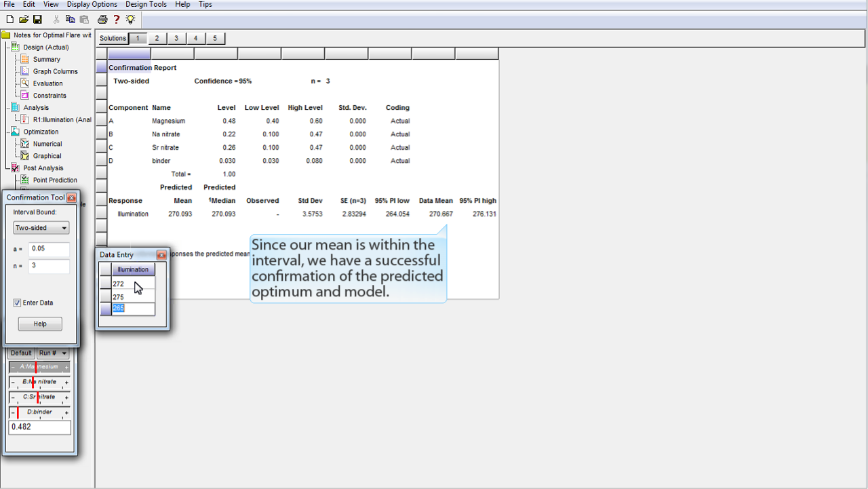Click the D:binder factor slider
Image resolution: width=868 pixels, height=489 pixels.
click(x=39, y=412)
